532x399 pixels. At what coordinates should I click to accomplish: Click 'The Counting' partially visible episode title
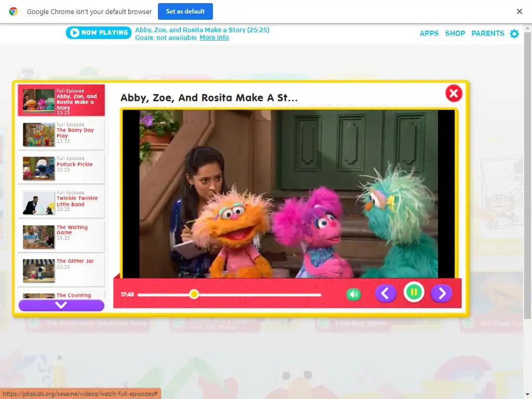(x=74, y=295)
